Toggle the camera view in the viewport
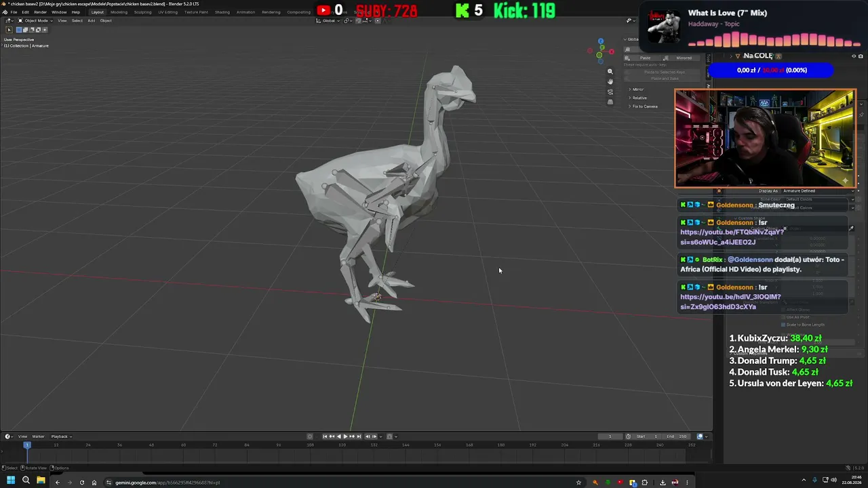This screenshot has width=868, height=488. [x=610, y=91]
